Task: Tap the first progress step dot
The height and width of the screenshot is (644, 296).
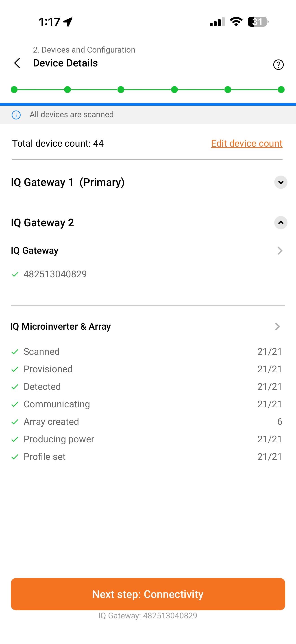Action: coord(14,90)
